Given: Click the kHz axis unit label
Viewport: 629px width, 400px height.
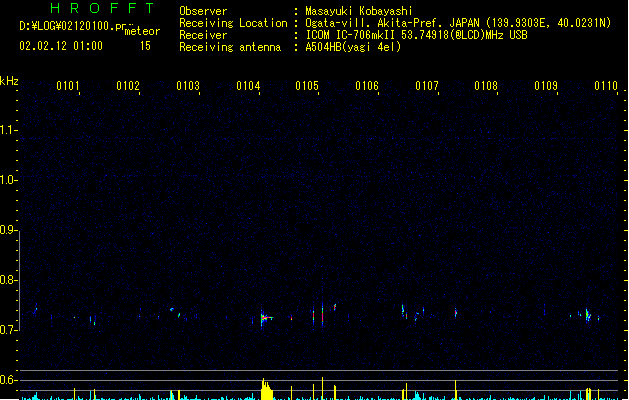Looking at the screenshot, I should [9, 81].
